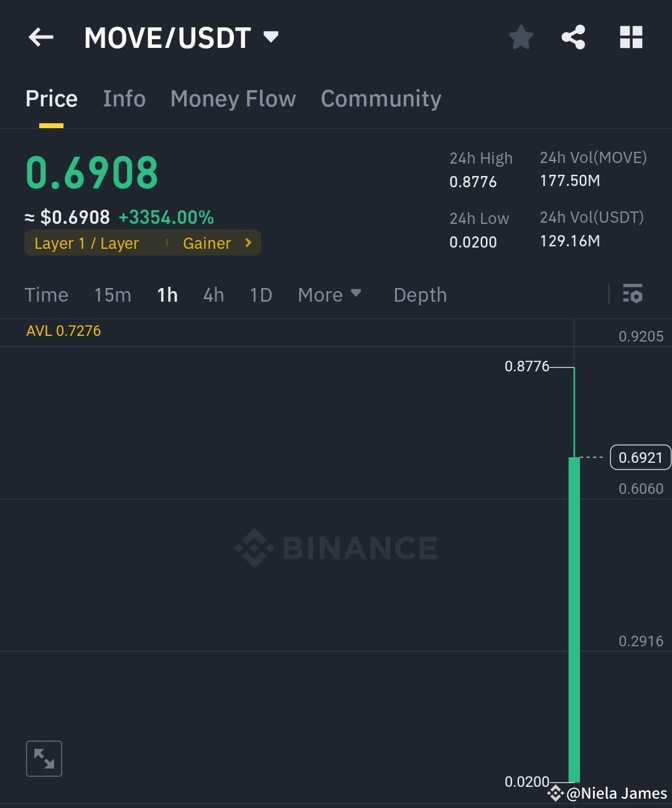Open the Depth view
Image resolution: width=672 pixels, height=808 pixels.
pyautogui.click(x=420, y=295)
